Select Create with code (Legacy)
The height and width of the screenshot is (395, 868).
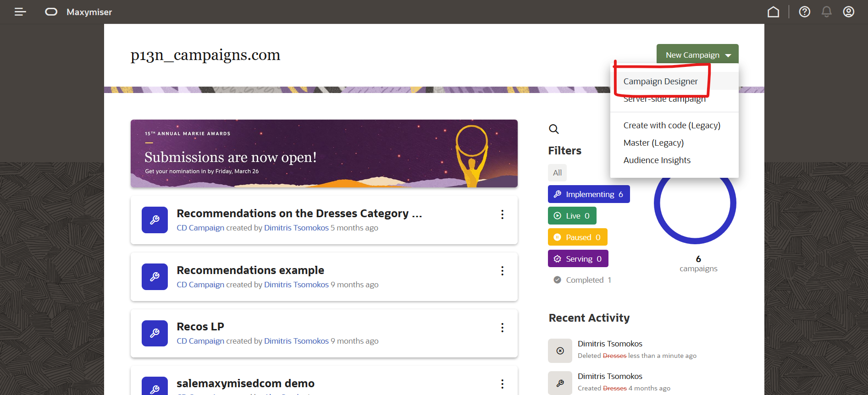(x=672, y=126)
